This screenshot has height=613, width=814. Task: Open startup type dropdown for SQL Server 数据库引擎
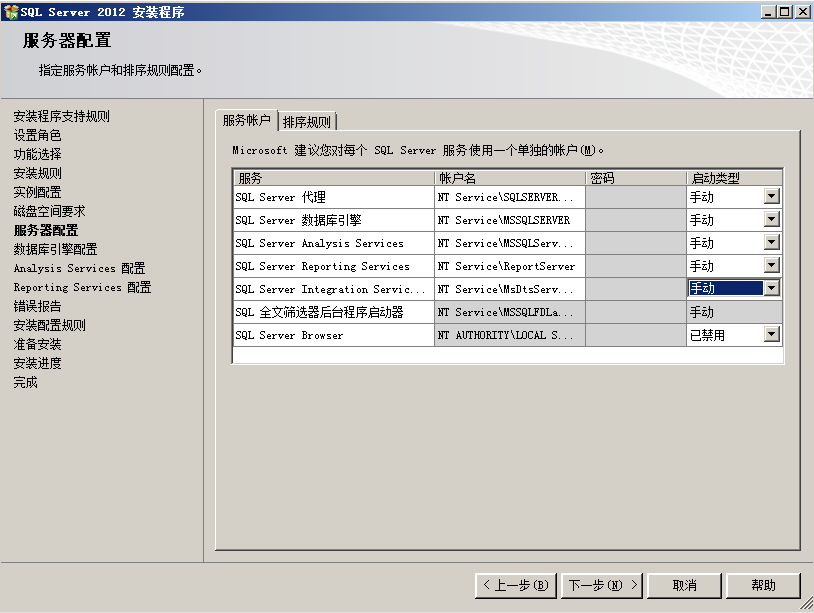(x=771, y=219)
